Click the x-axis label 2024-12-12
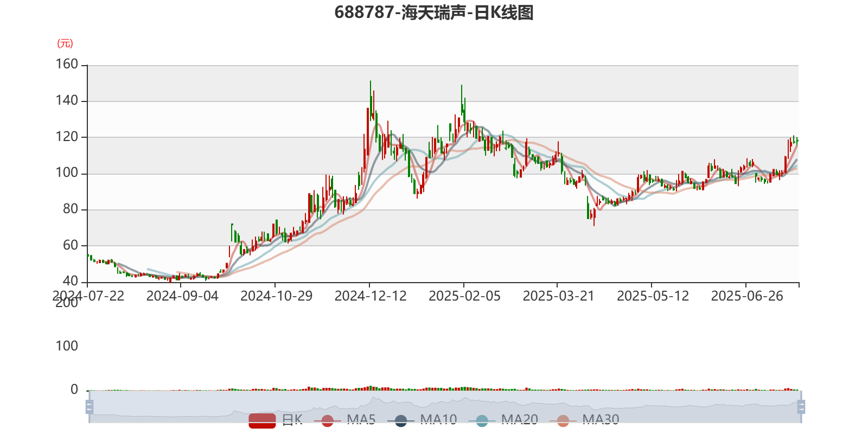The height and width of the screenshot is (434, 868). [371, 296]
